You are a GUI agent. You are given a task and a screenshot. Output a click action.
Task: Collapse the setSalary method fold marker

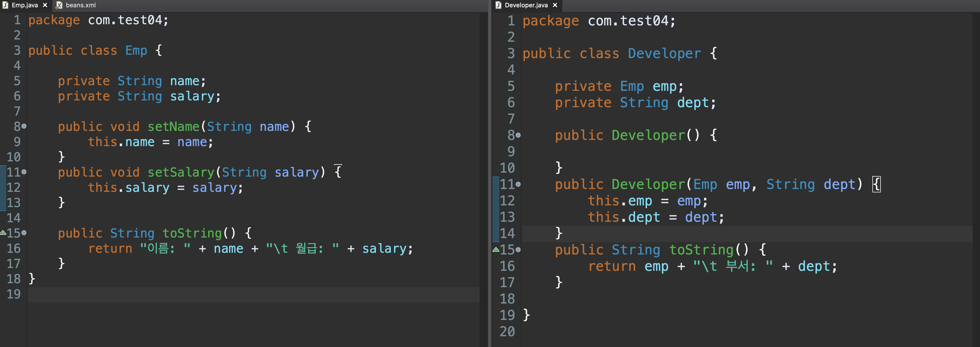coord(24,172)
